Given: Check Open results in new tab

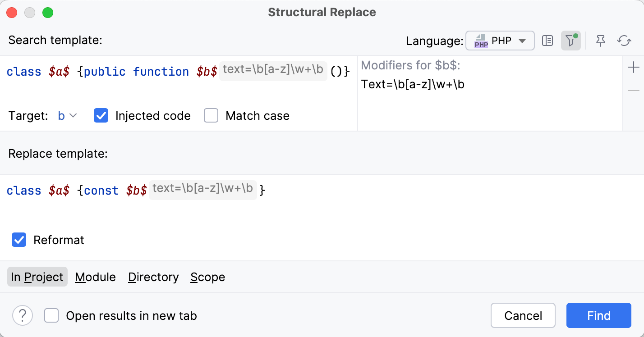Looking at the screenshot, I should point(51,315).
